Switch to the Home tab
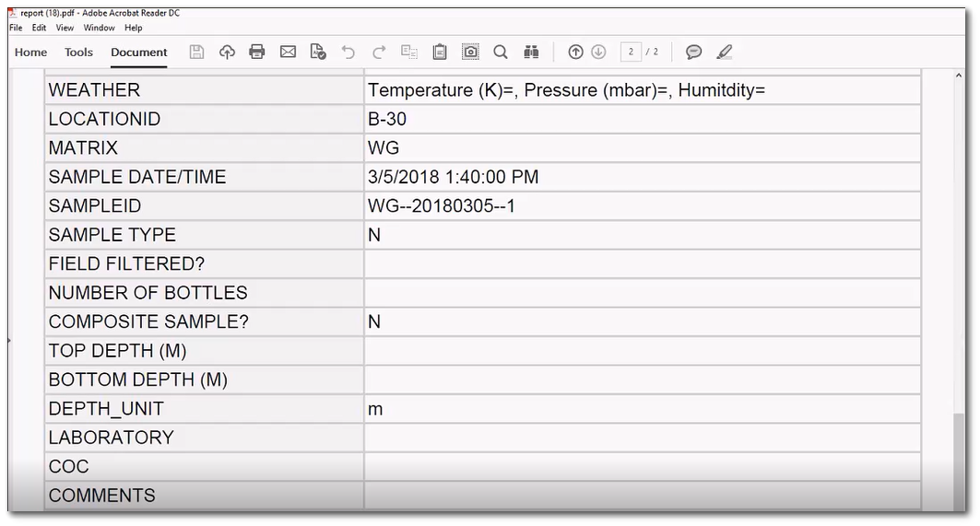The width and height of the screenshot is (980, 526). (30, 53)
